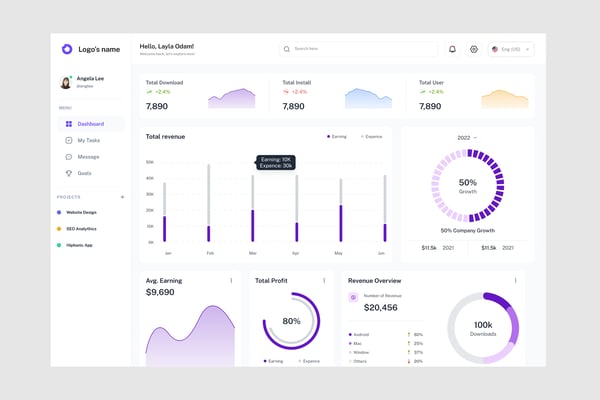Open settings gear icon
This screenshot has height=400, width=600.
click(x=474, y=49)
